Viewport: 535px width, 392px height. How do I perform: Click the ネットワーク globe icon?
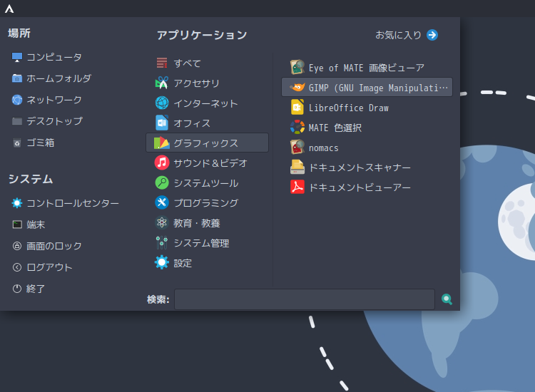click(16, 100)
